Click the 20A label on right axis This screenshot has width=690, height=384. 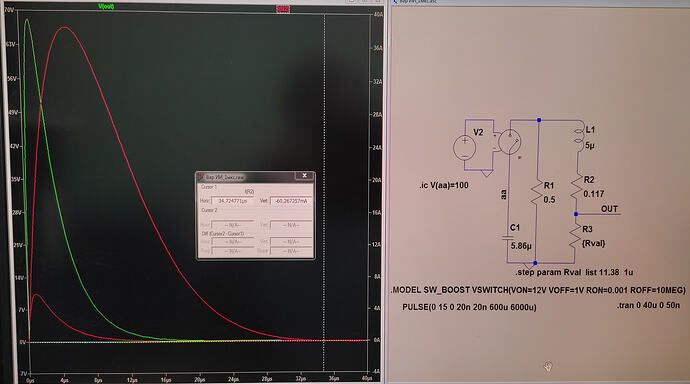coord(377,180)
